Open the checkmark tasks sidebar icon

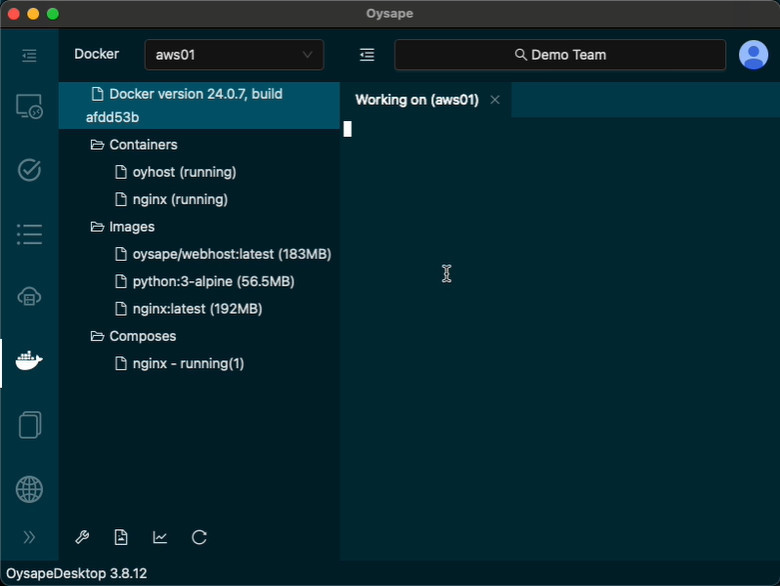click(x=29, y=170)
